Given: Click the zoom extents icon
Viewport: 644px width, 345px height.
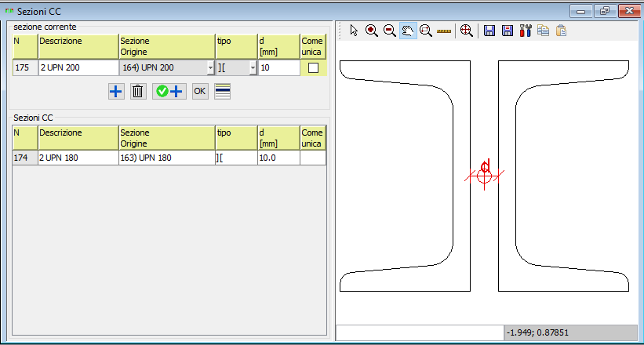Looking at the screenshot, I should [x=466, y=31].
